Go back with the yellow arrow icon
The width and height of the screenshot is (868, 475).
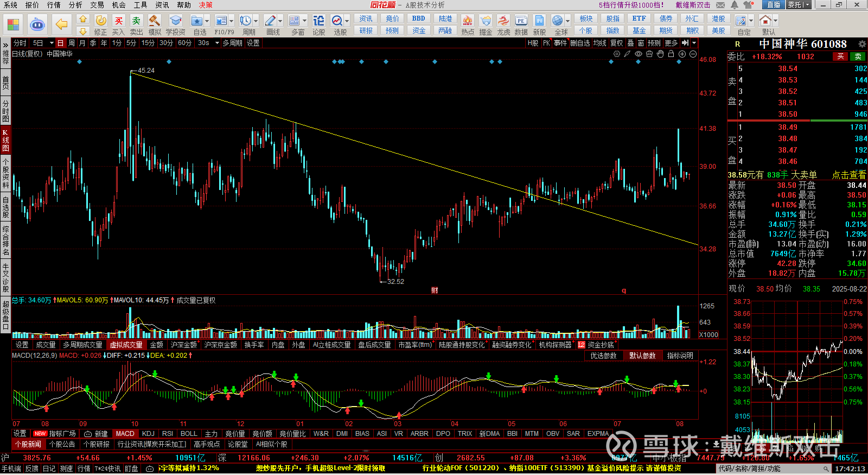click(x=61, y=24)
